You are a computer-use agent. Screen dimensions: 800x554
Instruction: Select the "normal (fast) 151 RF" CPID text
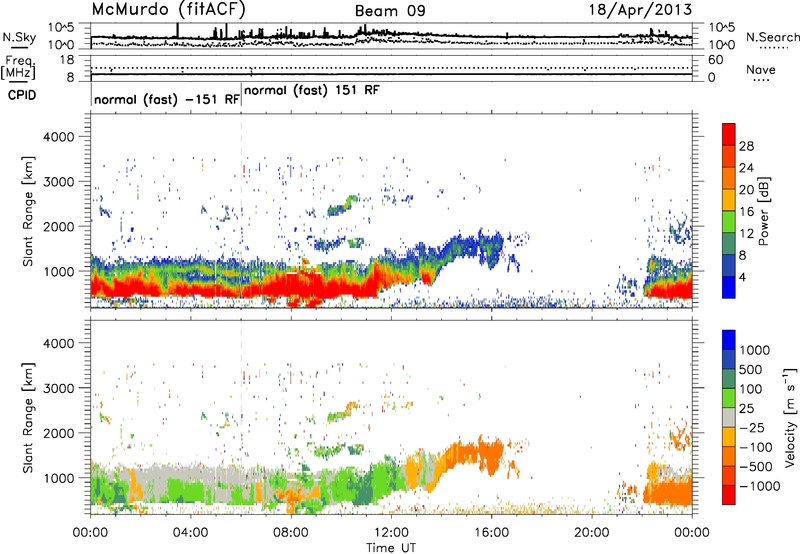(312, 90)
